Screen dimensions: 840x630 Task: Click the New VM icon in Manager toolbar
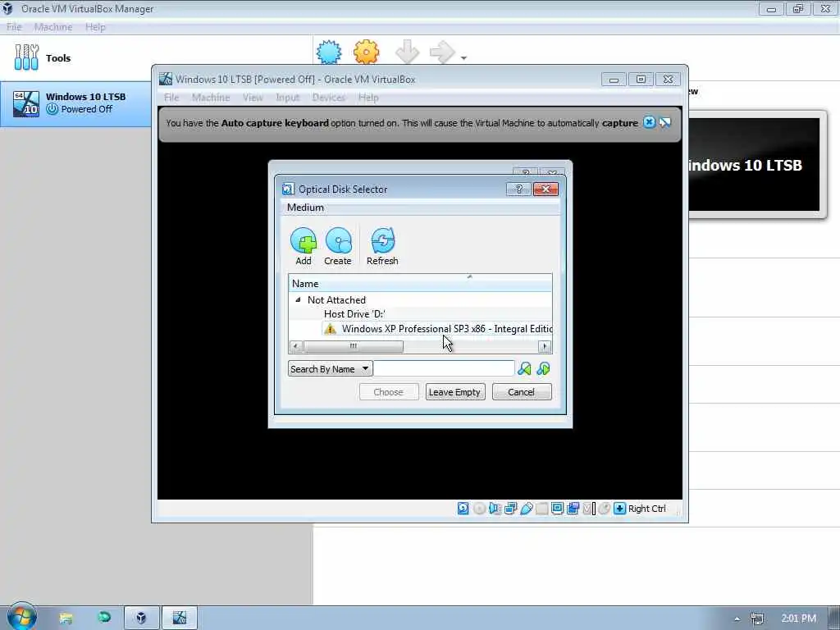[328, 52]
